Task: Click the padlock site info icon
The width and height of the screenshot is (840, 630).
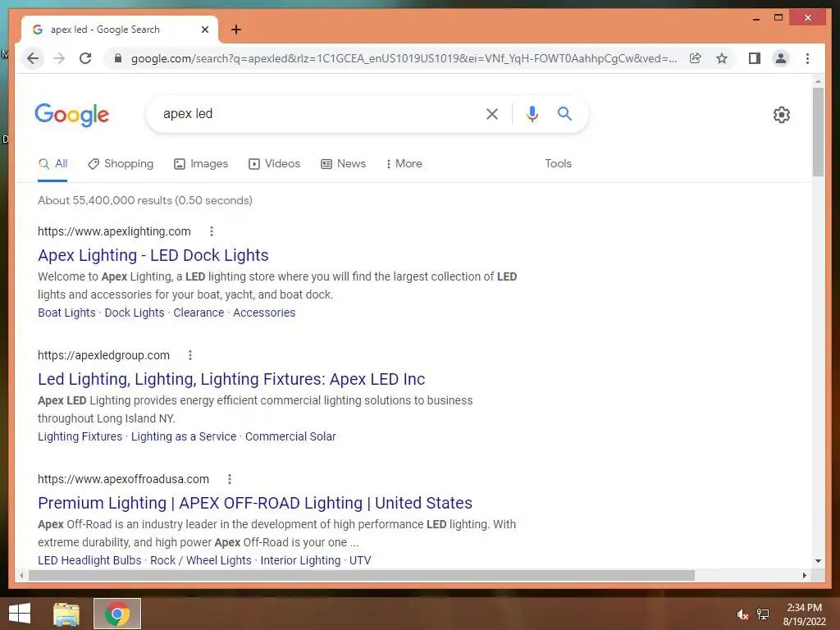Action: 118,58
